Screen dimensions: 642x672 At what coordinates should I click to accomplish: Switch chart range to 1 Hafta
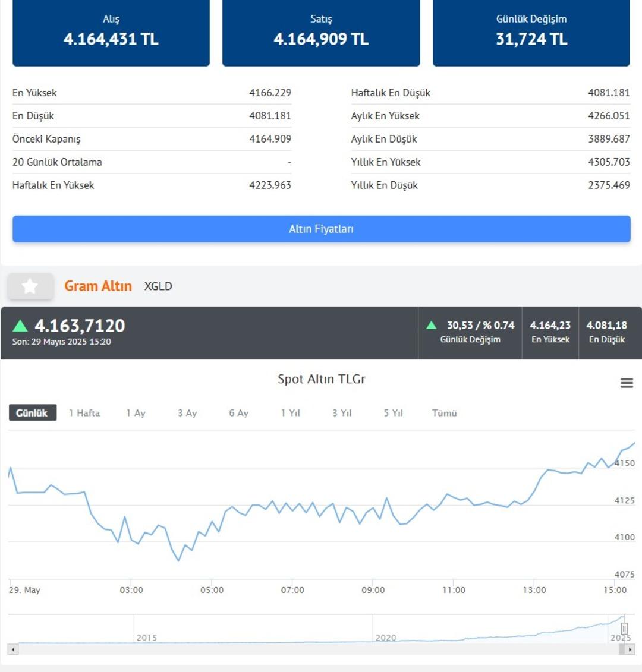[x=84, y=413]
